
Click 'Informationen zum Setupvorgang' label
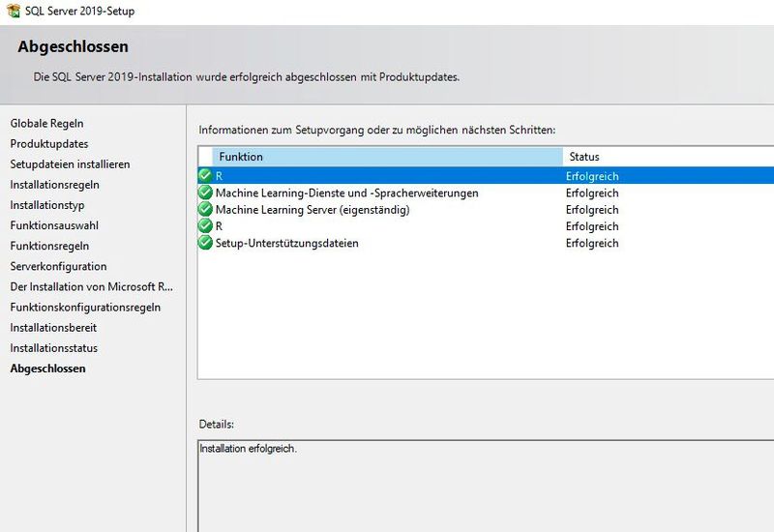pos(377,130)
